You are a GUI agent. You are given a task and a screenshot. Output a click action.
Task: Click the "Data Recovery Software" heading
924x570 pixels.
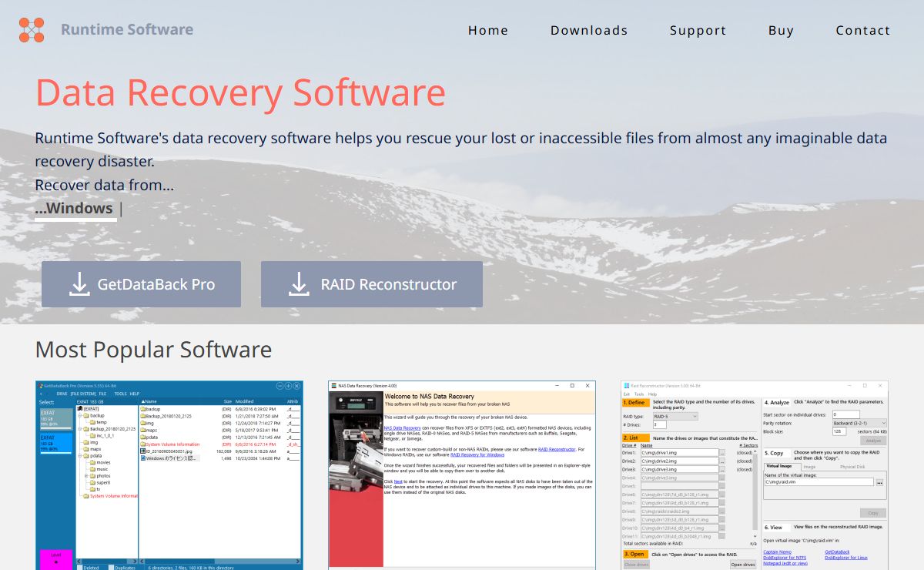tap(240, 92)
